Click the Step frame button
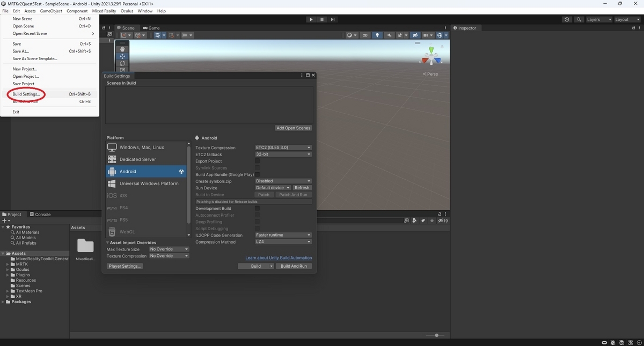The width and height of the screenshot is (644, 346). (x=333, y=19)
